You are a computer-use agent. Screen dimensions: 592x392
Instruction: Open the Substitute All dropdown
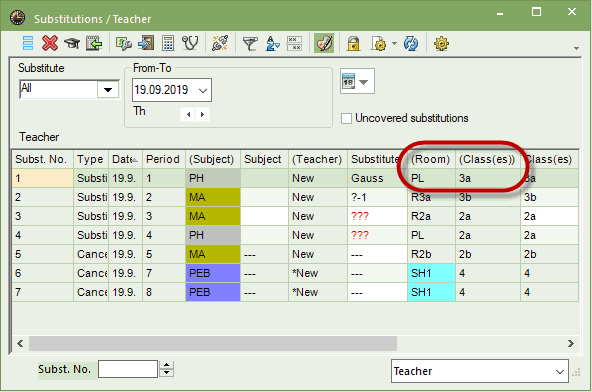pos(108,90)
